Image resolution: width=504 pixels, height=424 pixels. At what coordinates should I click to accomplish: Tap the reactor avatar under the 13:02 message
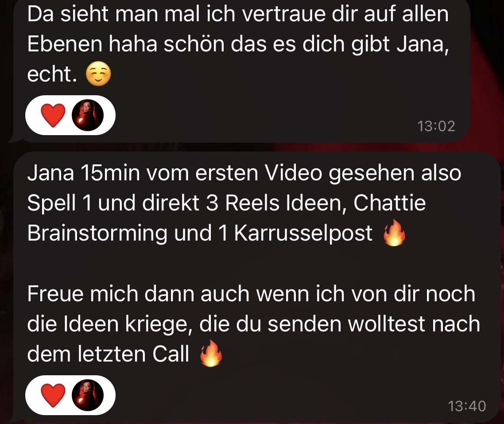[87, 115]
